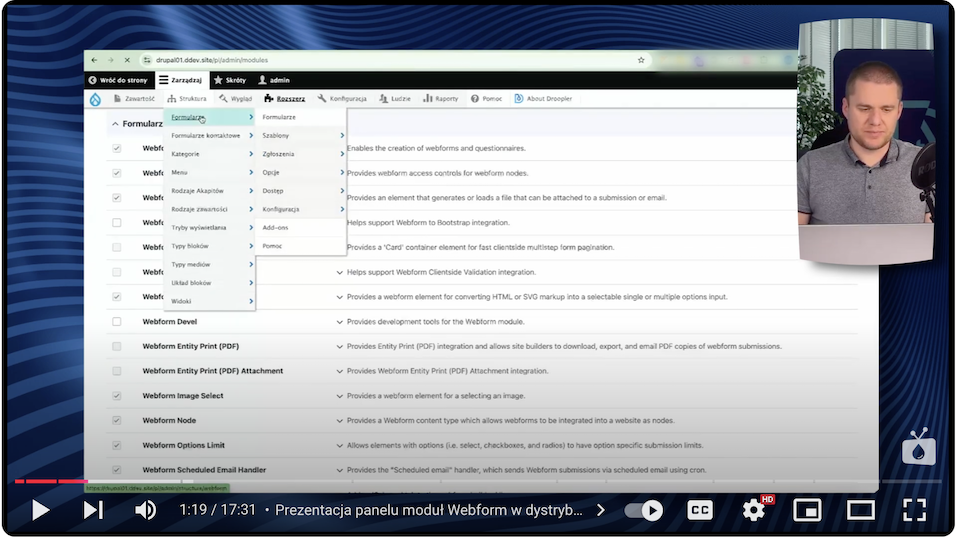Toggle Webform Scheduled Email Handler checkbox
The width and height of the screenshot is (960, 539).
tap(116, 470)
